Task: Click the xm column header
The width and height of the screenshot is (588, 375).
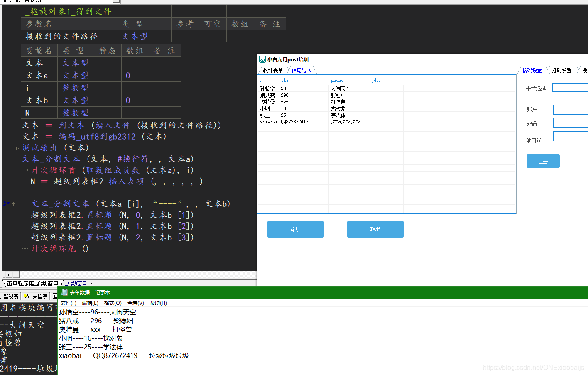Action: 268,80
